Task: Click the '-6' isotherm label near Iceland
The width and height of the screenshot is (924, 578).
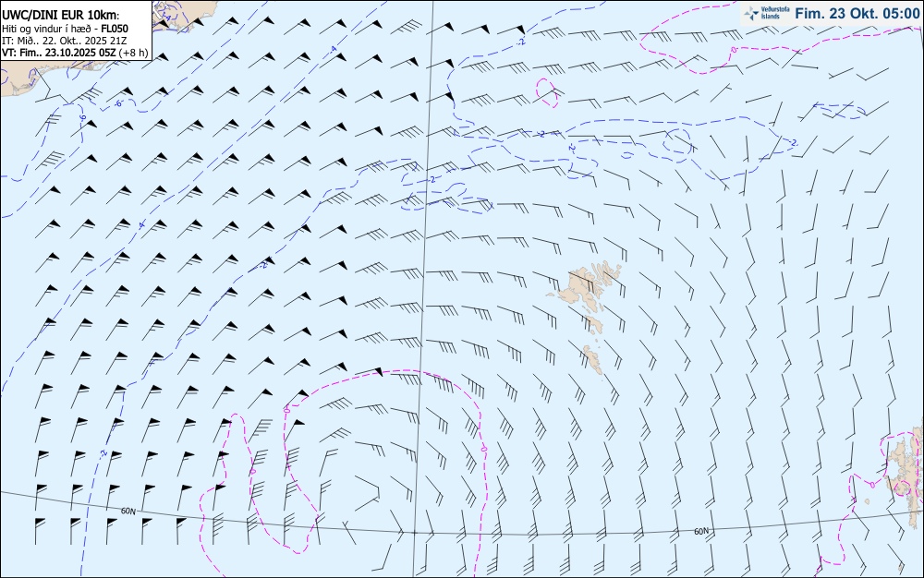Action: coord(118,103)
